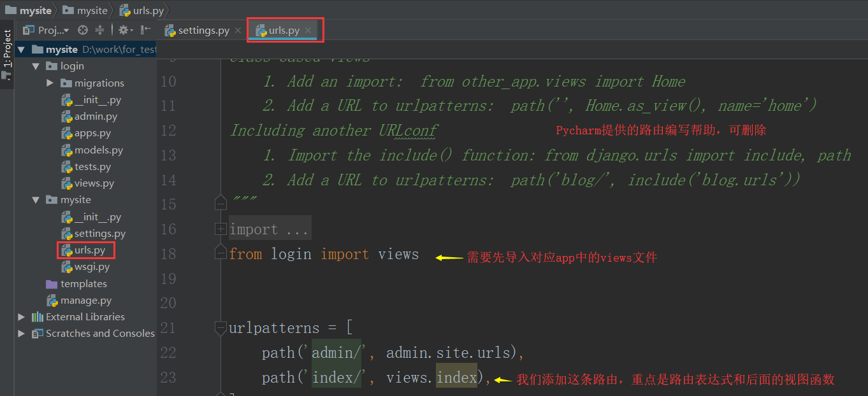Image resolution: width=868 pixels, height=396 pixels.
Task: Select the mysite root path row
Action: (87, 50)
